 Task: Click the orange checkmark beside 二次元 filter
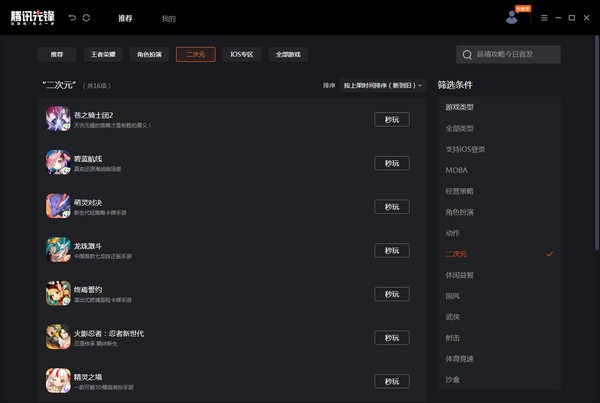[549, 254]
